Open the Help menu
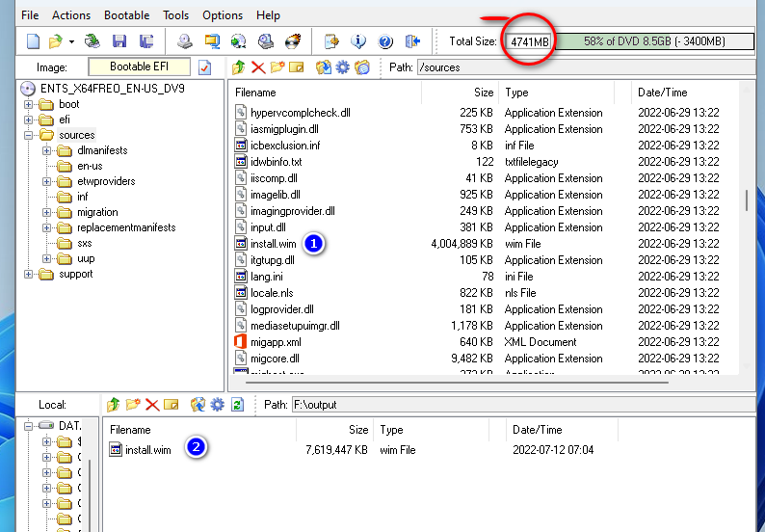This screenshot has width=765, height=532. tap(268, 15)
